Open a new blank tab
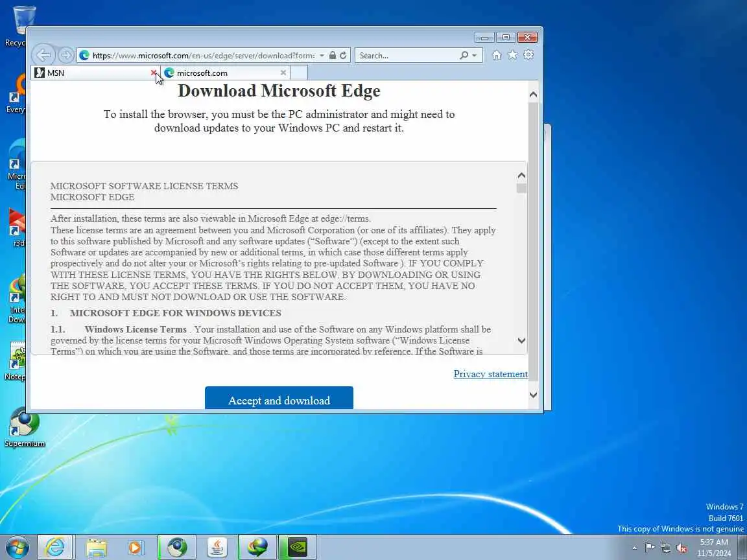This screenshot has height=560, width=747. pos(299,73)
